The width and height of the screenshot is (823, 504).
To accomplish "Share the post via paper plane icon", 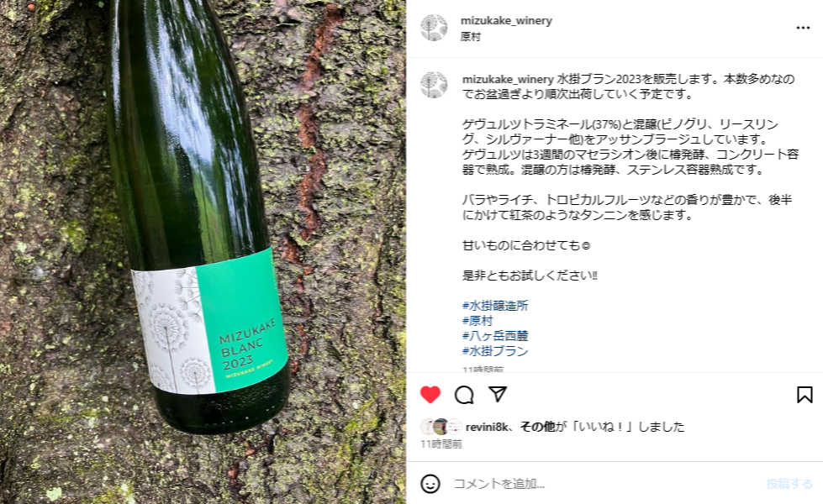I will click(x=498, y=394).
